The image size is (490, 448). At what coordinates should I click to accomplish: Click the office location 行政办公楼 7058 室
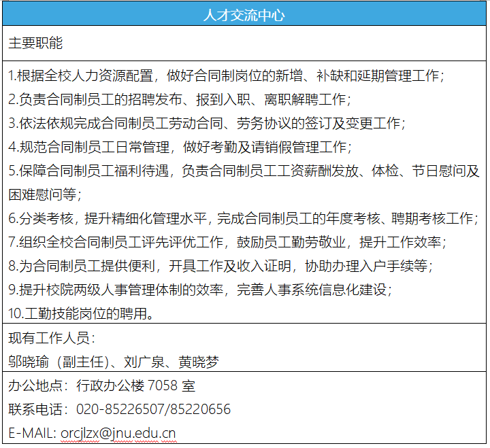click(x=136, y=386)
